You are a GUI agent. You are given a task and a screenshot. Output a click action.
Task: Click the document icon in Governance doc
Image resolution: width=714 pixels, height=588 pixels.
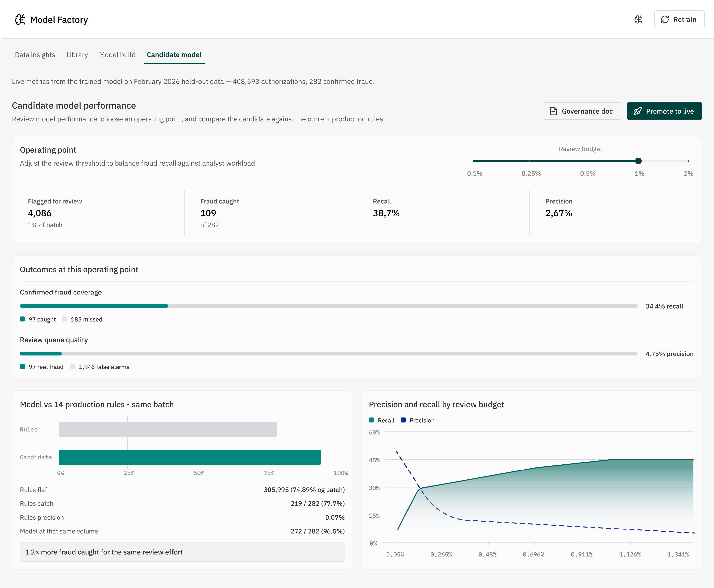[x=553, y=111]
